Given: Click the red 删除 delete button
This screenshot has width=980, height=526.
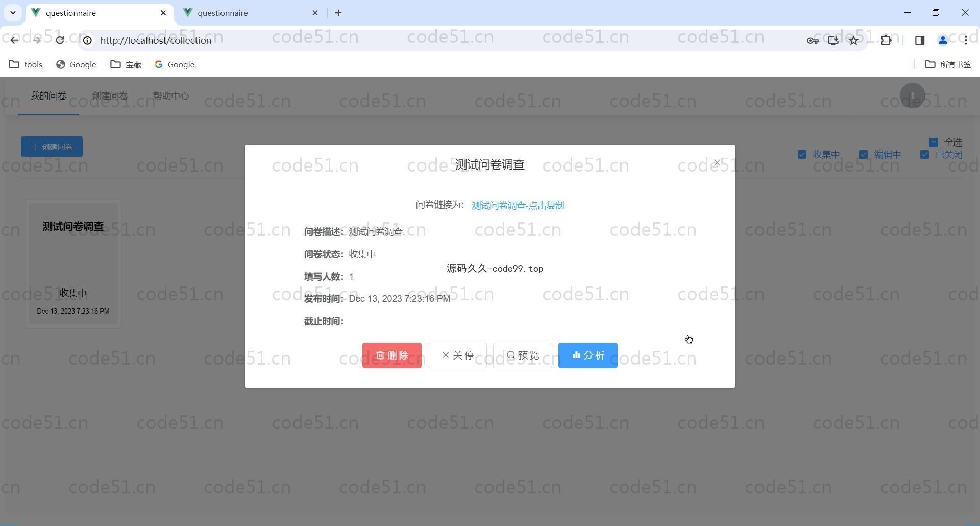Looking at the screenshot, I should [x=391, y=355].
